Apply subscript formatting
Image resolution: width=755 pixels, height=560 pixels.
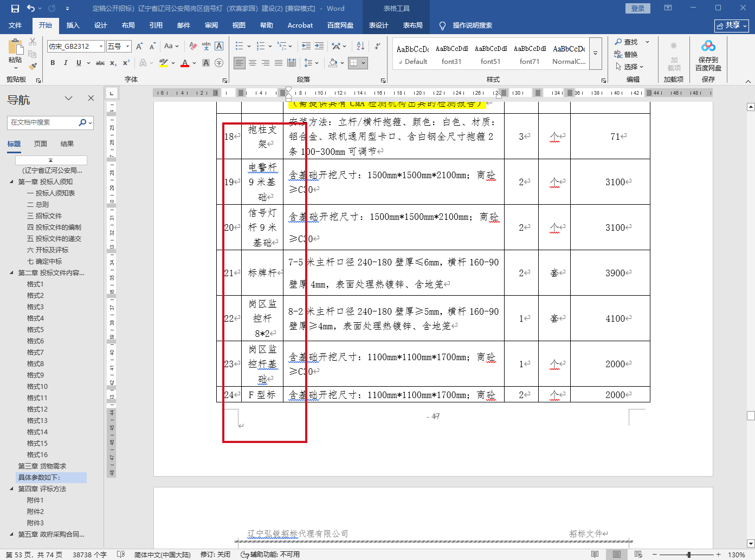coord(113,63)
